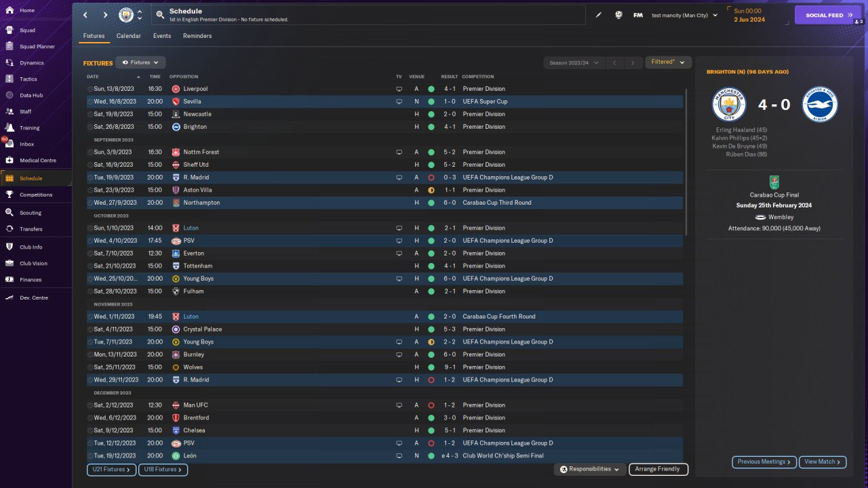868x488 pixels.
Task: Click the View Match button
Action: point(823,462)
